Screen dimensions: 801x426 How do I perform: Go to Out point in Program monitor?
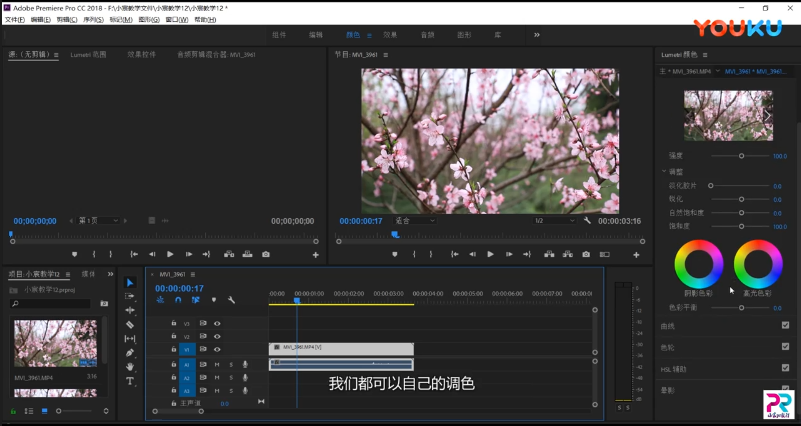coord(527,254)
